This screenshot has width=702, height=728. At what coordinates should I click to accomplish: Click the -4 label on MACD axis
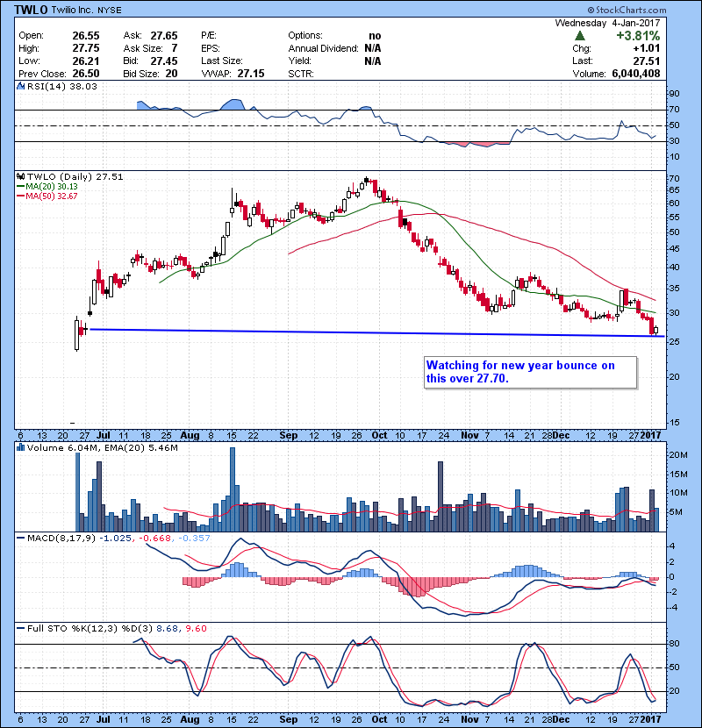pos(672,607)
